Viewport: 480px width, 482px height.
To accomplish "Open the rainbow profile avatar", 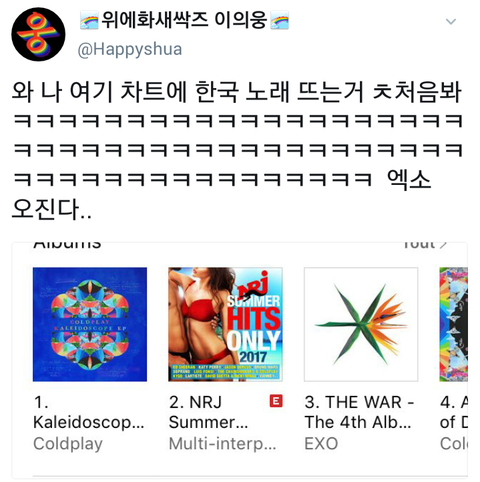I will (38, 34).
